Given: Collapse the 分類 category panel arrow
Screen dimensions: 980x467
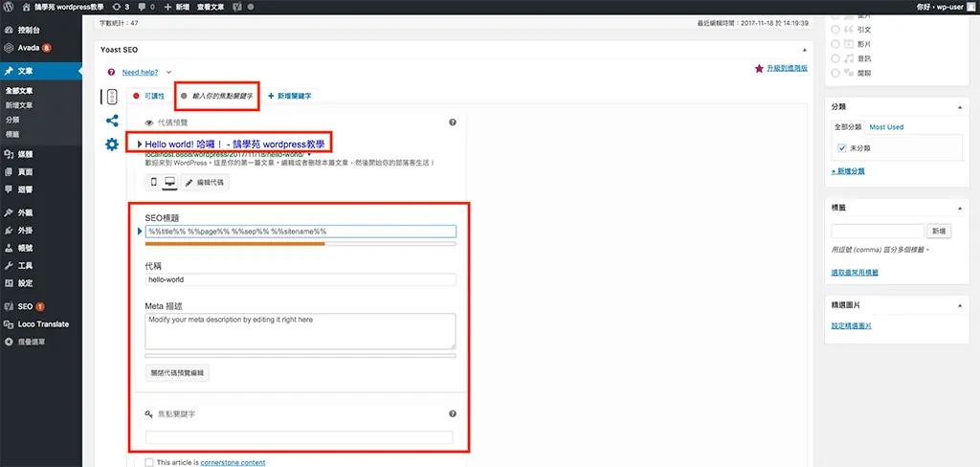Looking at the screenshot, I should point(960,107).
